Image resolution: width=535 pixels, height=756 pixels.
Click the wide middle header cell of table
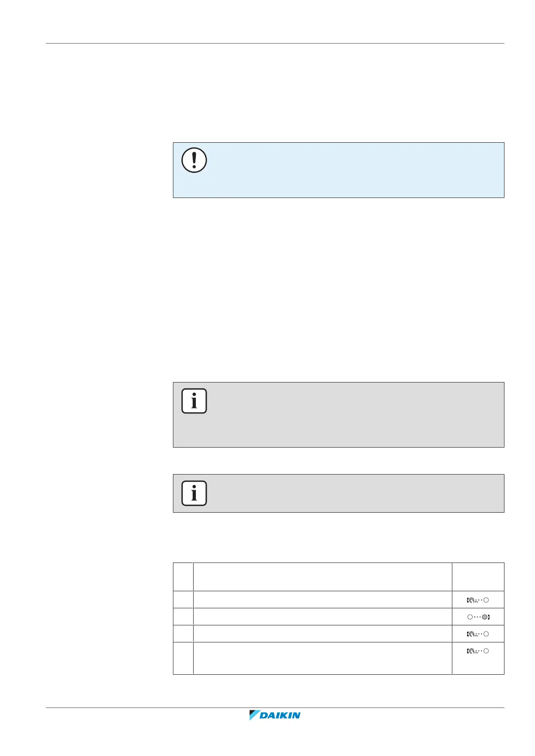[x=323, y=577]
